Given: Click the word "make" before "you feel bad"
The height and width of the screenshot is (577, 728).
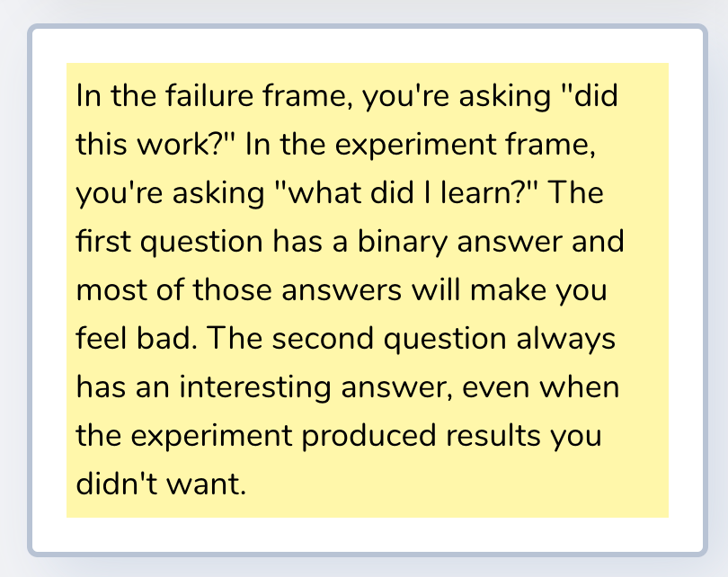Looking at the screenshot, I should (x=508, y=289).
